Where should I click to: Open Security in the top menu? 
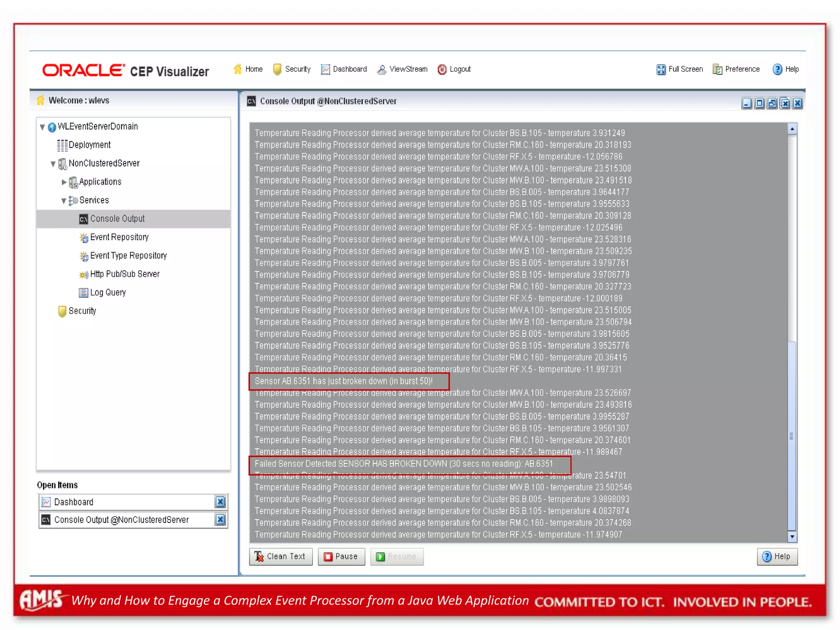pyautogui.click(x=298, y=69)
